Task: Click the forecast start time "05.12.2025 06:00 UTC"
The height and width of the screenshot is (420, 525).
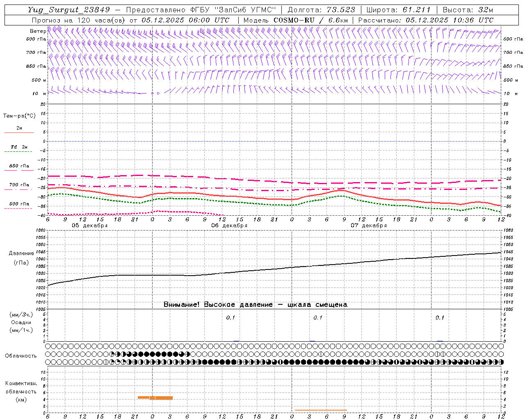Action: pyautogui.click(x=185, y=20)
